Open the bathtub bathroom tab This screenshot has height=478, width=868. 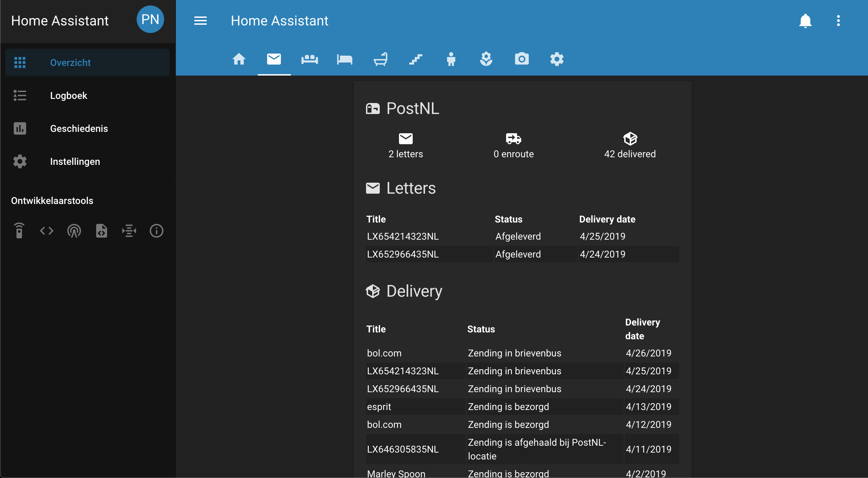pyautogui.click(x=380, y=59)
